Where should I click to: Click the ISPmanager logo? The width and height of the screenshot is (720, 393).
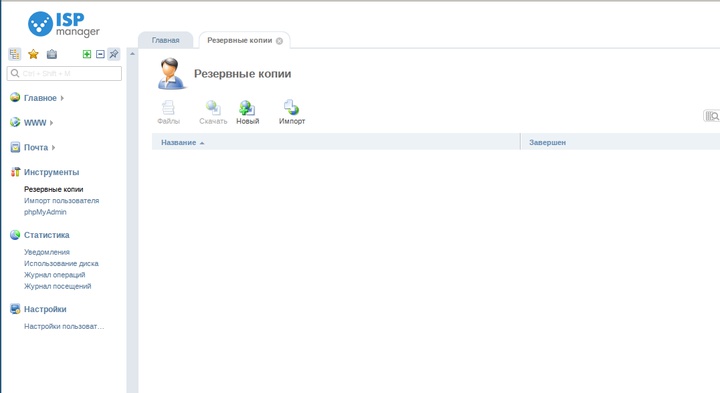(63, 24)
